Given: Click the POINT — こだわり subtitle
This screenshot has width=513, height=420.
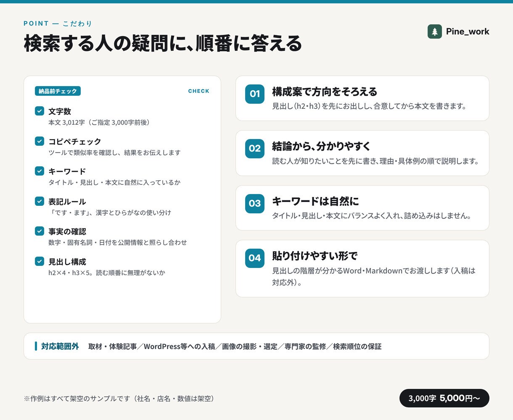Looking at the screenshot, I should click(58, 24).
